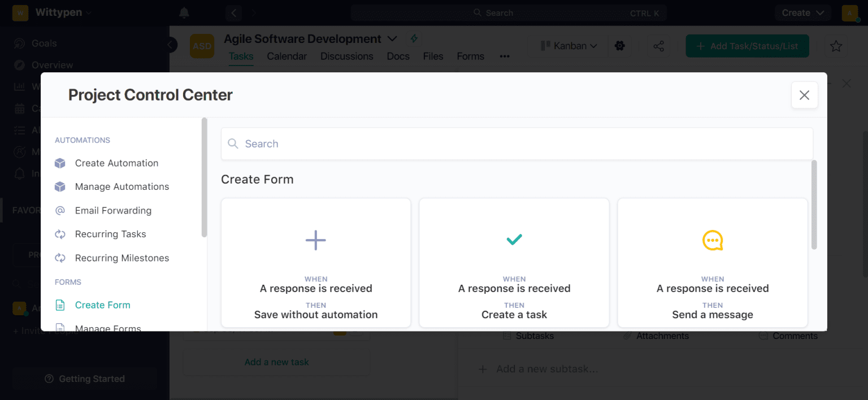Expand the Agile Software Development project dropdown
The image size is (868, 400).
tap(392, 38)
